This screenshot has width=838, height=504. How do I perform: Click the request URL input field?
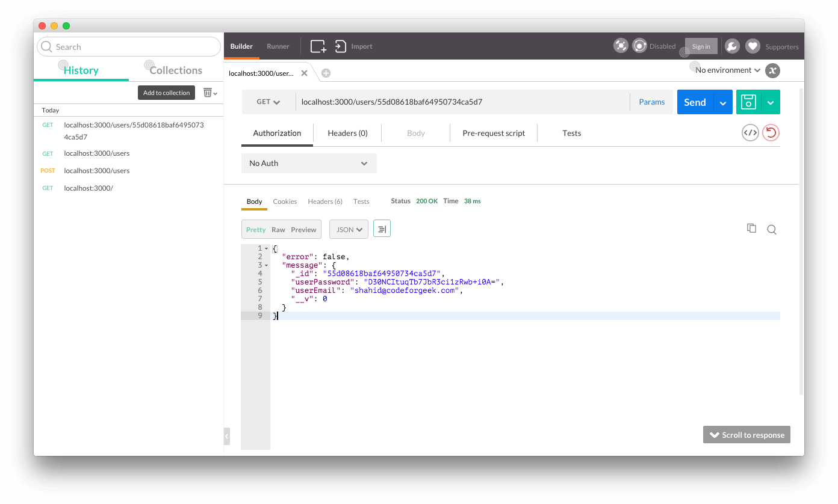[x=462, y=102]
